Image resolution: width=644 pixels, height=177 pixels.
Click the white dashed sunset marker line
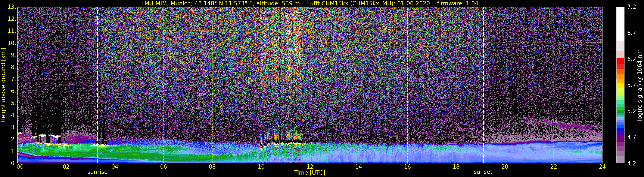pos(483,85)
